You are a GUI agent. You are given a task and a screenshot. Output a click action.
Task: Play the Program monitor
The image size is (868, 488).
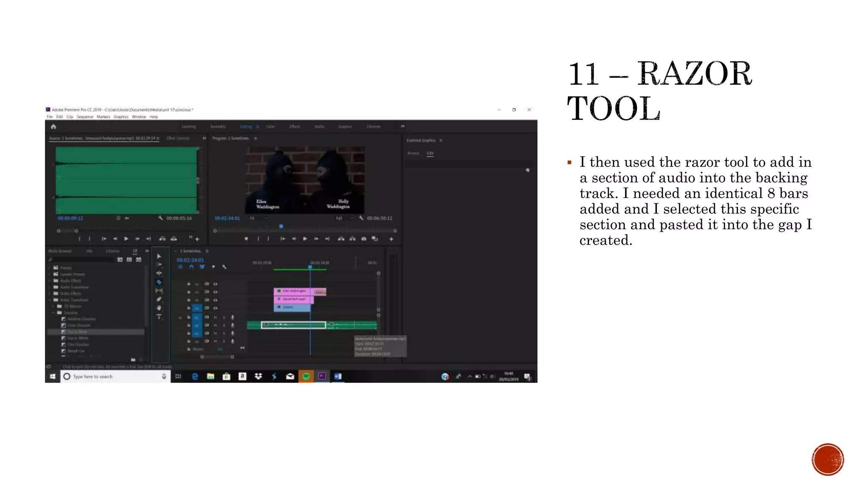[x=305, y=239]
